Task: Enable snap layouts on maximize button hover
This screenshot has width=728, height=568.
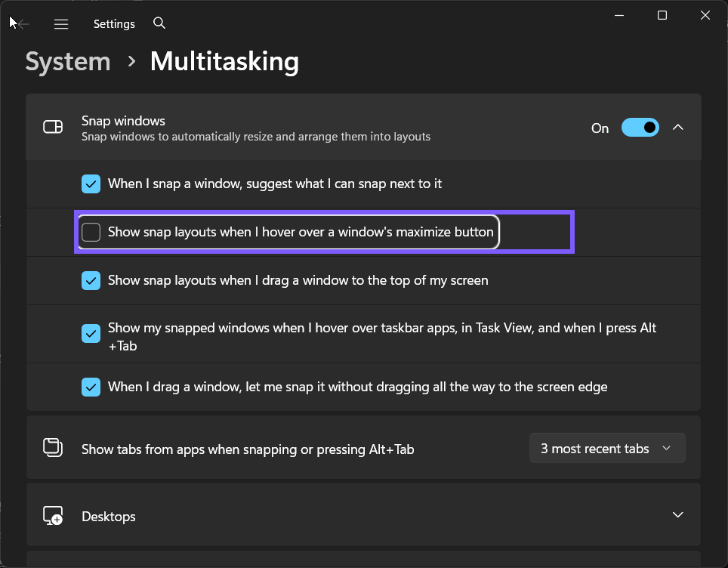Action: click(91, 232)
